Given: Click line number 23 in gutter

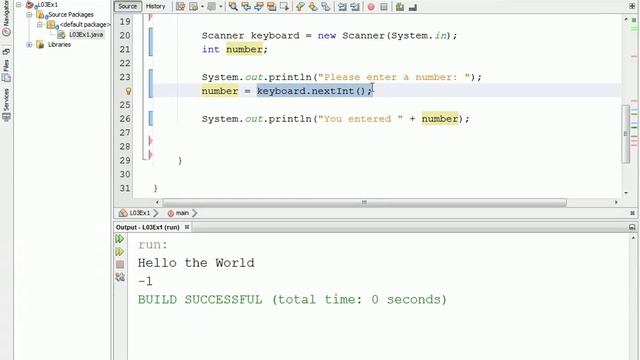Looking at the screenshot, I should pos(125,77).
